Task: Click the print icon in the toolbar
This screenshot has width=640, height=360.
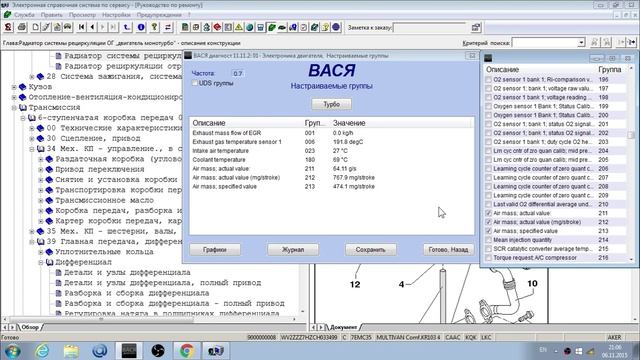Action: pyautogui.click(x=22, y=27)
